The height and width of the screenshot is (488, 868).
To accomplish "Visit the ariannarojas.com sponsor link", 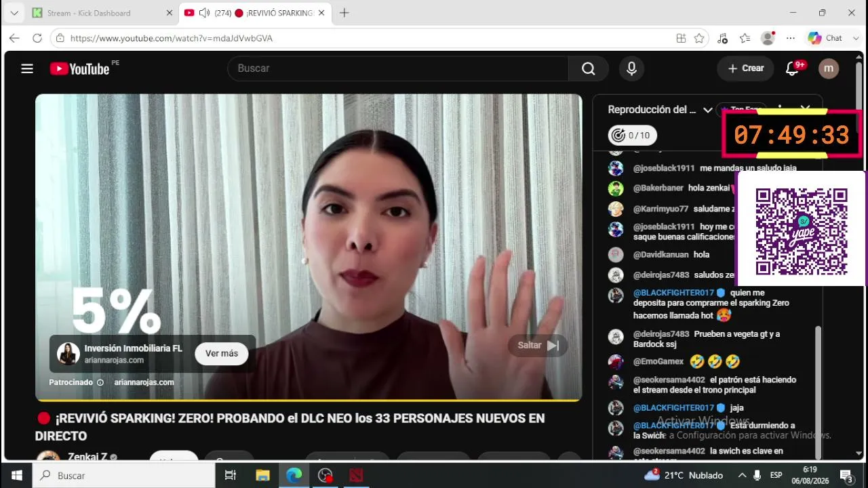I will pyautogui.click(x=144, y=382).
